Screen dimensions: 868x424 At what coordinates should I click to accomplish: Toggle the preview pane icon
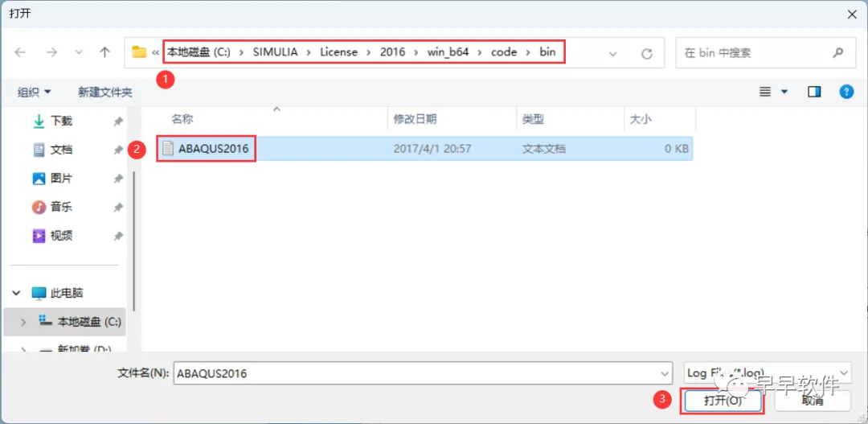coord(814,92)
